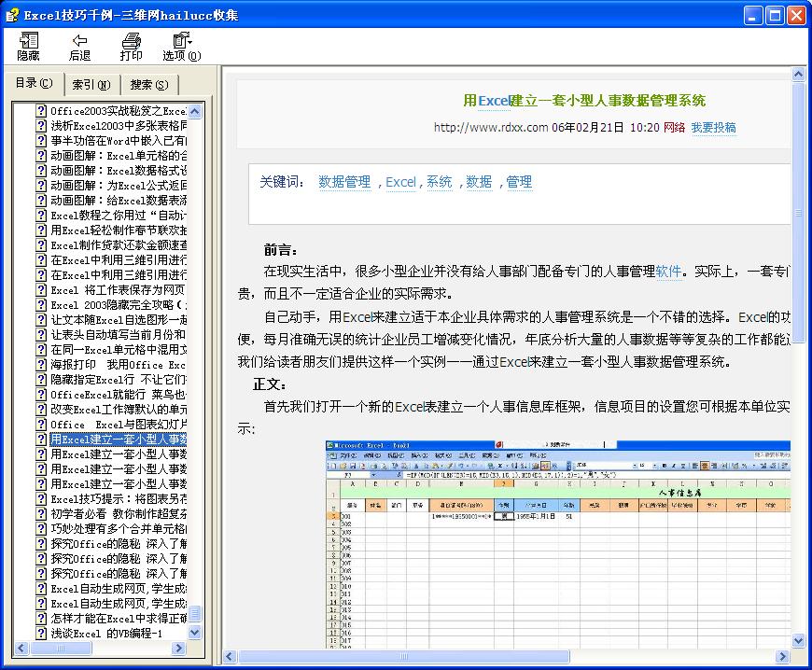This screenshot has height=670, width=812.
Task: Open topic 初学者必看 教你制作超复杂
Action: pos(119,513)
